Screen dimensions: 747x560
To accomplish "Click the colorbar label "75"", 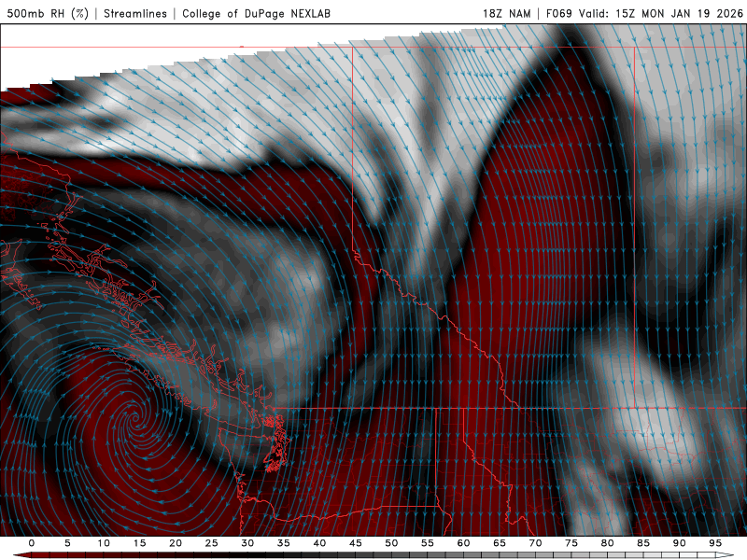I will point(571,543).
